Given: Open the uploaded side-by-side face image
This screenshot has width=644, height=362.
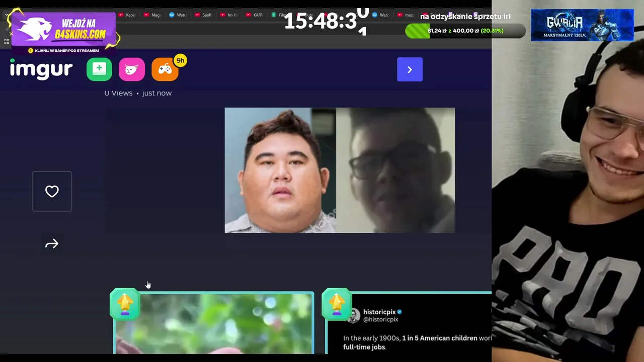Looking at the screenshot, I should (340, 170).
